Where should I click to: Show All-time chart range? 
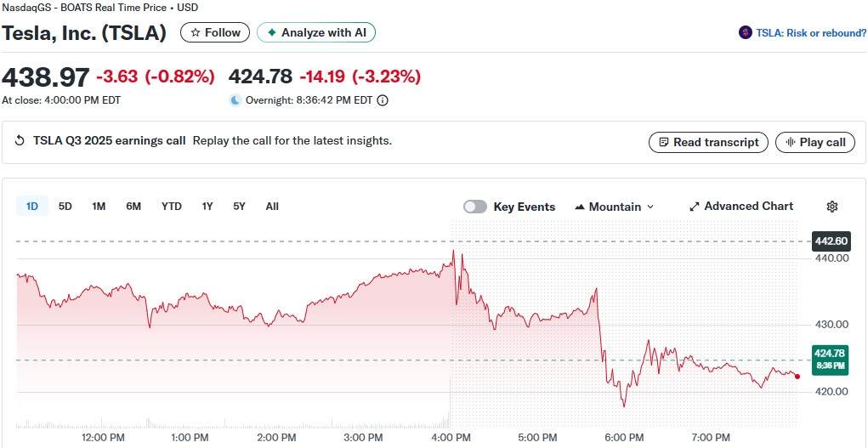tap(272, 207)
